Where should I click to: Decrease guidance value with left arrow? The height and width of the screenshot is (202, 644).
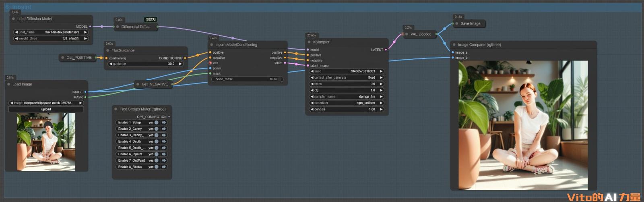(111, 64)
